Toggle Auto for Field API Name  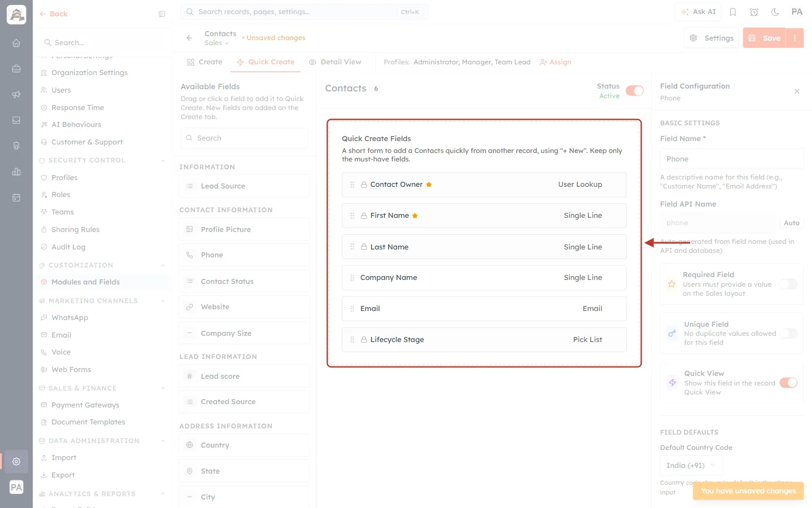coord(791,223)
